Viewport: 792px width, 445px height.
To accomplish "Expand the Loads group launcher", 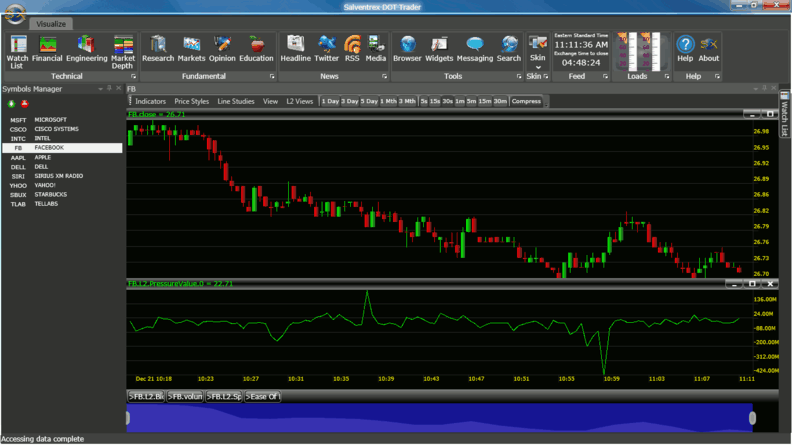I will click(667, 77).
